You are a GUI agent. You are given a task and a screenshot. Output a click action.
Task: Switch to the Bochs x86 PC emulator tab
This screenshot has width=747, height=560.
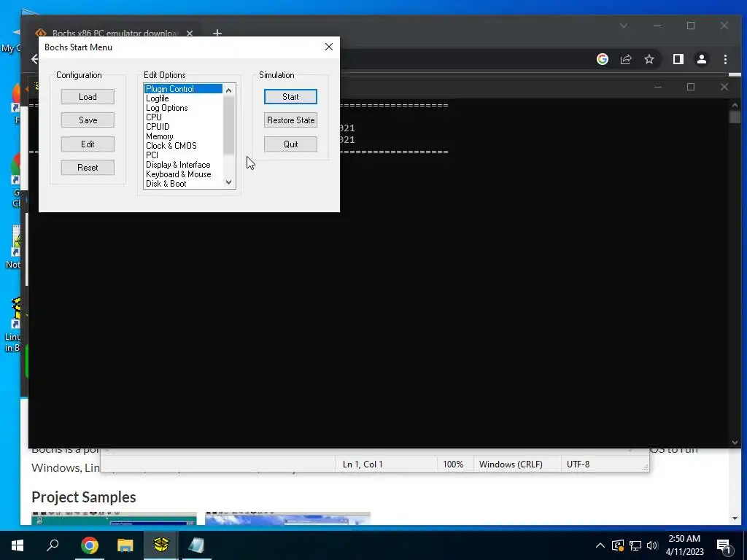click(115, 33)
